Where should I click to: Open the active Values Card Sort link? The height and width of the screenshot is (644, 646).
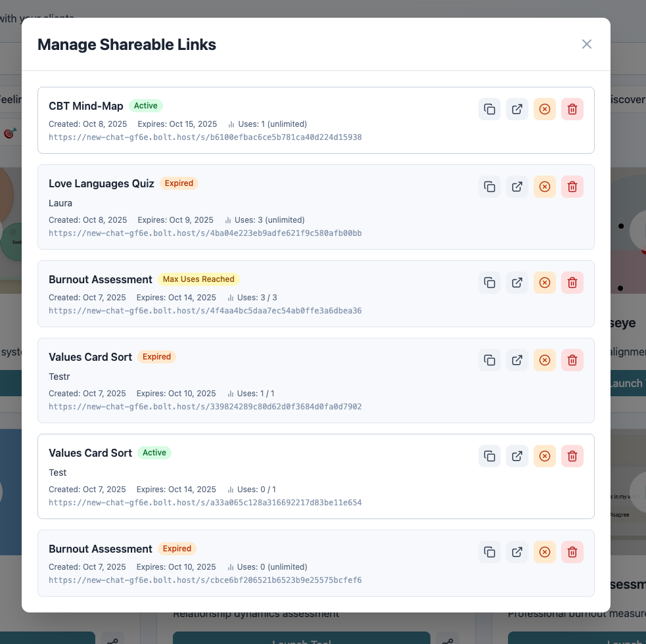[x=517, y=456]
